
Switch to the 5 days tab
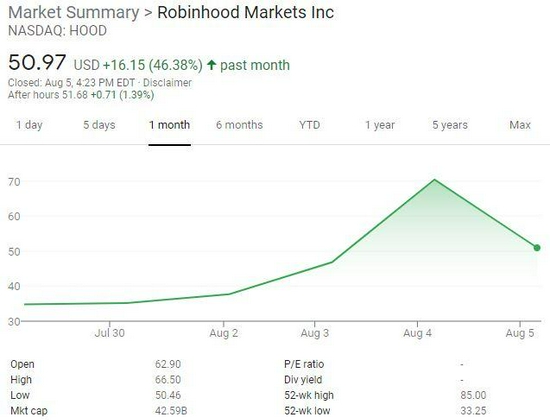point(99,125)
